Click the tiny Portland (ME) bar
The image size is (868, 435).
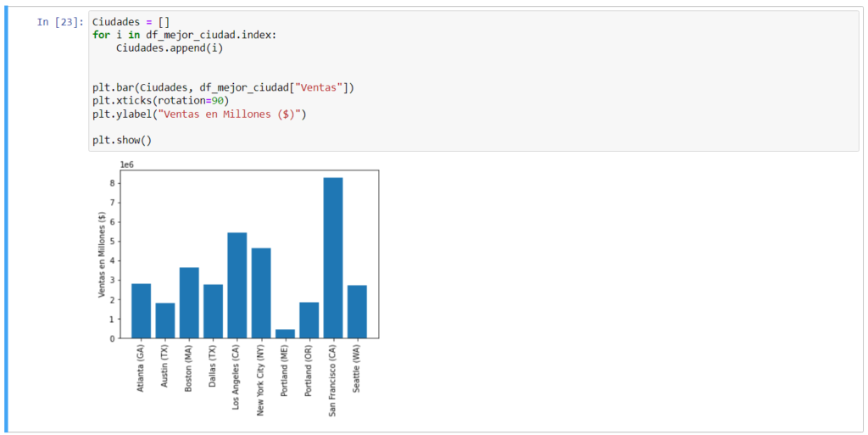point(285,333)
